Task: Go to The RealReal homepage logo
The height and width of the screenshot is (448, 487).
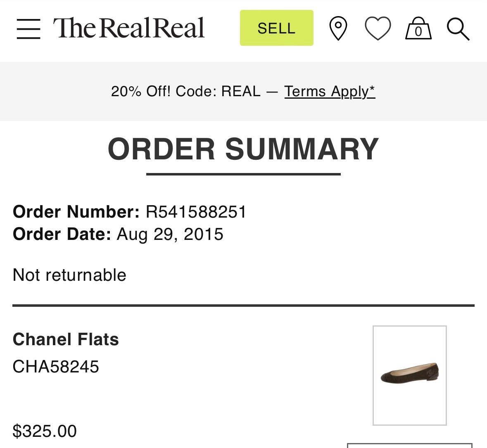Action: coord(129,28)
